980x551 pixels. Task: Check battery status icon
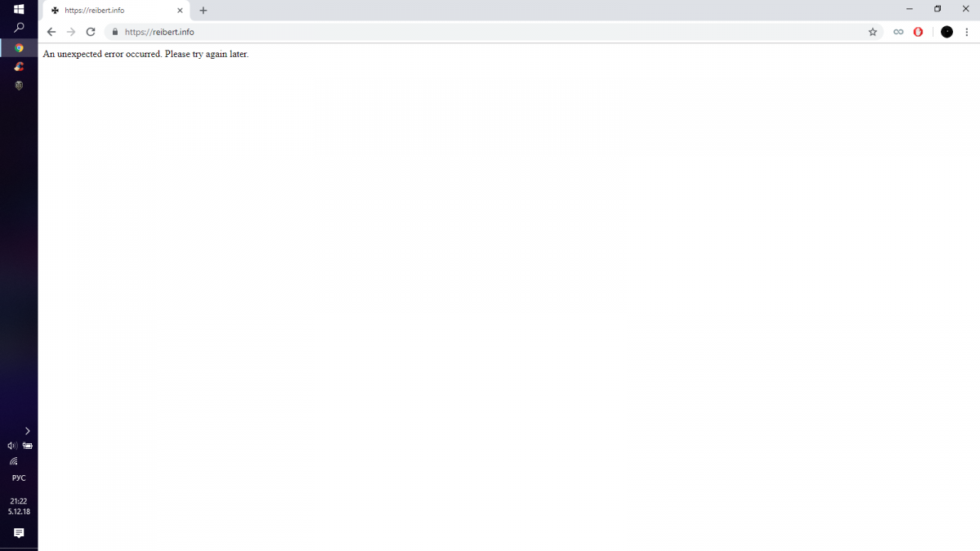point(28,446)
